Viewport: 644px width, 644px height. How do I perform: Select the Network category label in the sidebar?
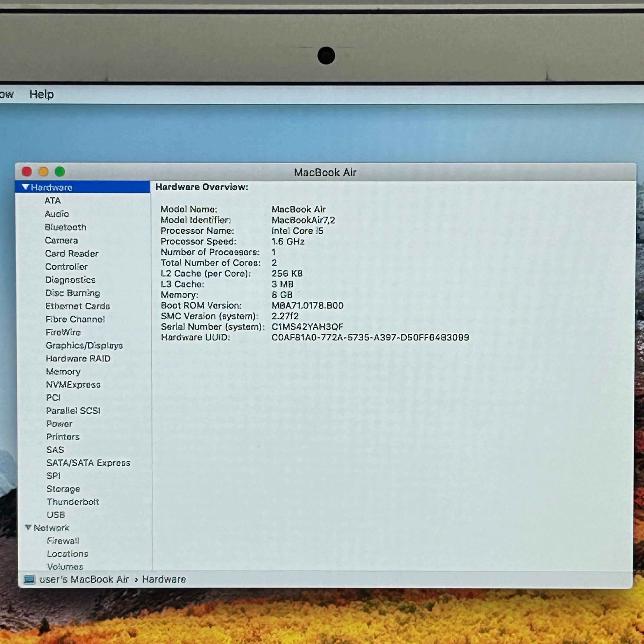pyautogui.click(x=51, y=528)
